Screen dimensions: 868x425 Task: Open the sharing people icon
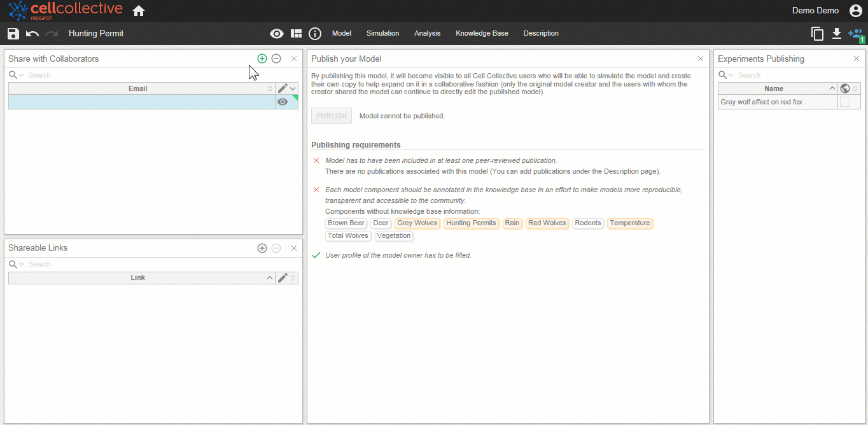[x=856, y=35]
